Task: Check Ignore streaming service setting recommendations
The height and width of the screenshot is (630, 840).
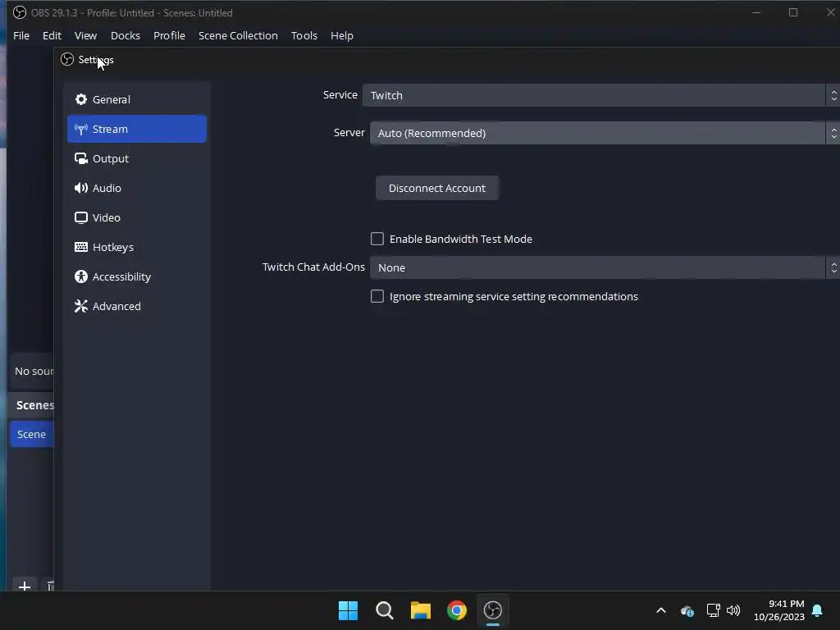Action: coord(377,296)
